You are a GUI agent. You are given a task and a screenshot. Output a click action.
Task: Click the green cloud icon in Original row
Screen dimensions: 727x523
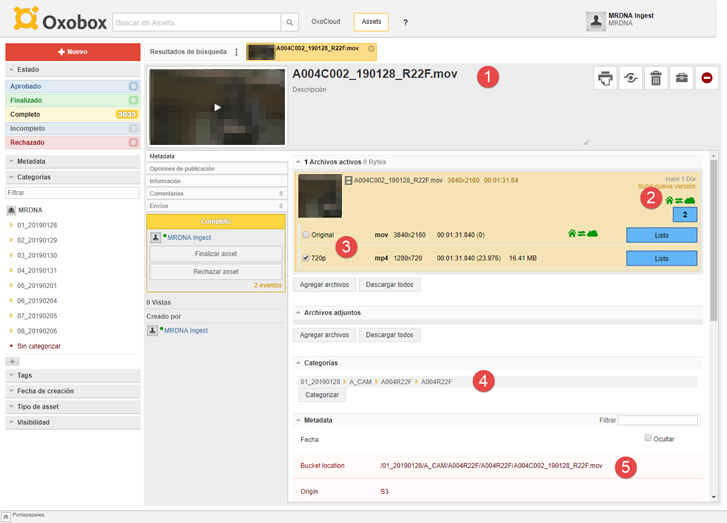click(x=593, y=234)
